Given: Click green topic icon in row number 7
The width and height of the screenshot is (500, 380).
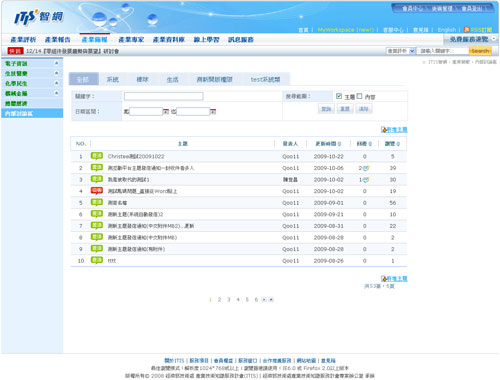Looking at the screenshot, I should click(97, 225).
